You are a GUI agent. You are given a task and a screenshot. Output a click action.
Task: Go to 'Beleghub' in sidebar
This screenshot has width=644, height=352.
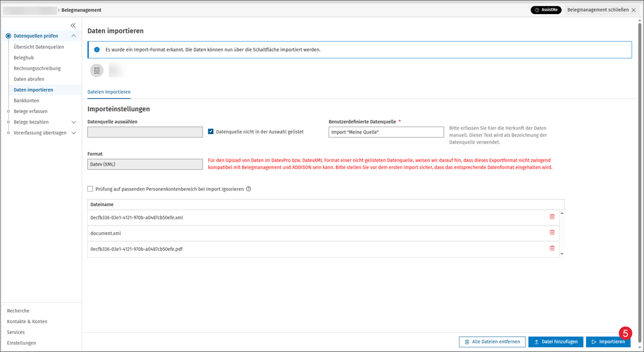[x=24, y=57]
